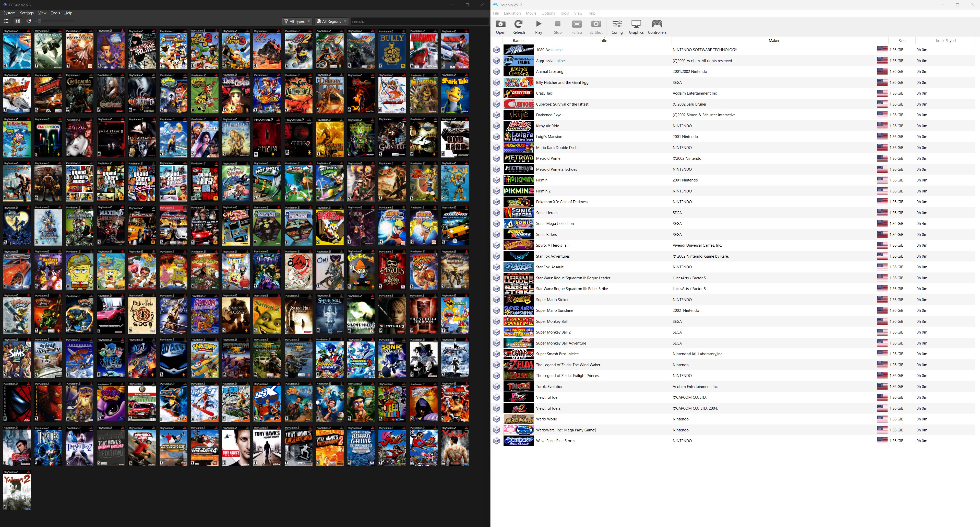Screen dimensions: 980x527
Task: Sort games by Time Played header
Action: [945, 40]
